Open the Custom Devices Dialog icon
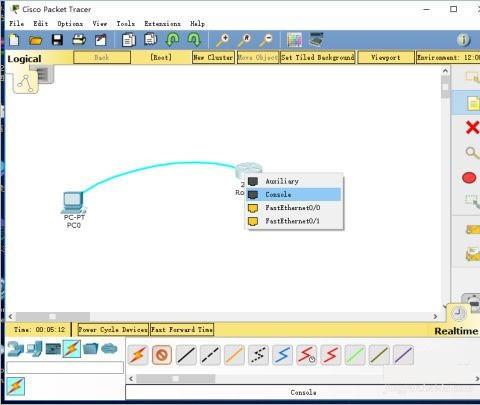480x405 pixels. pos(316,40)
